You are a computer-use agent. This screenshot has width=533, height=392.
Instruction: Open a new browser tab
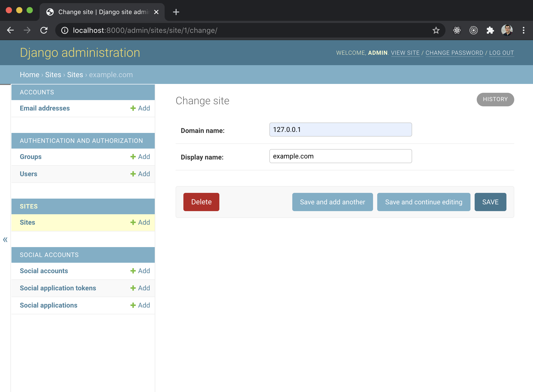coord(176,12)
